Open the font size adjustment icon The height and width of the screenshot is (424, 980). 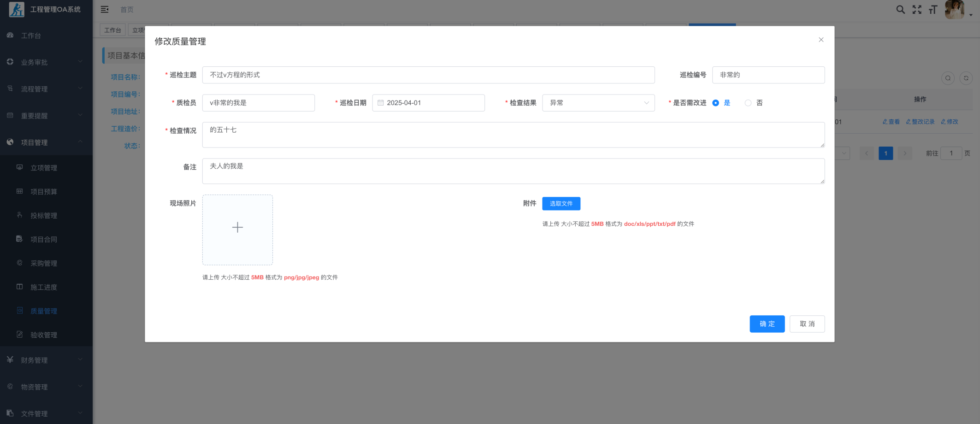[933, 10]
